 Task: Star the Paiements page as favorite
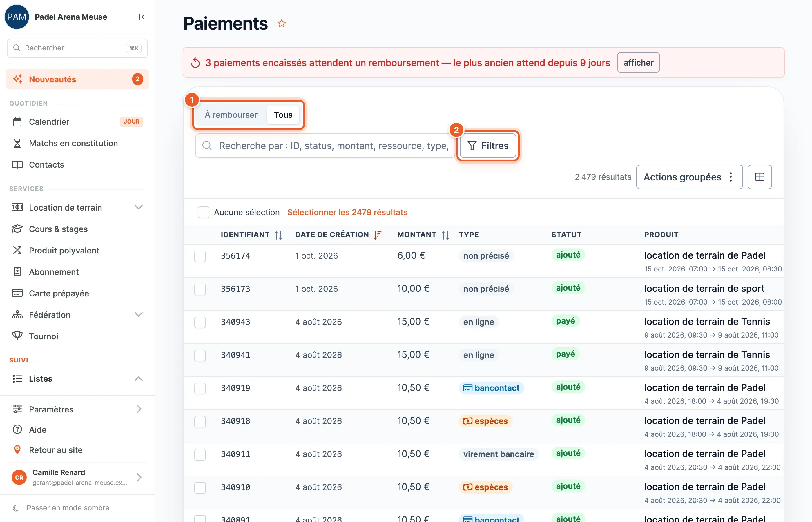coord(282,23)
